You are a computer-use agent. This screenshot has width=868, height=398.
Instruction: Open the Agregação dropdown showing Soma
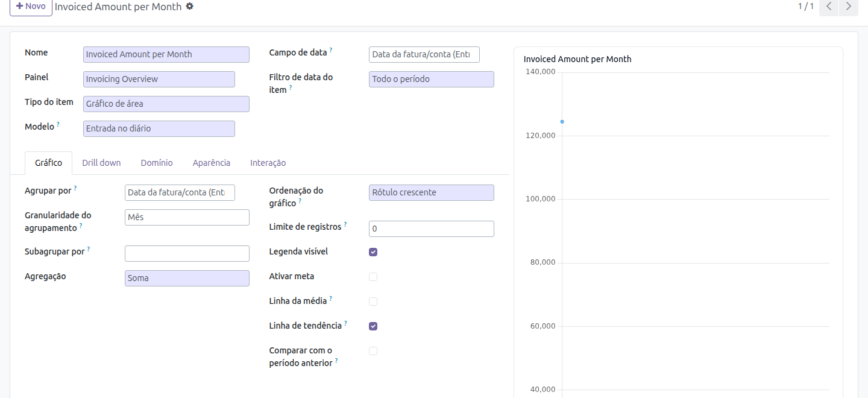[187, 278]
